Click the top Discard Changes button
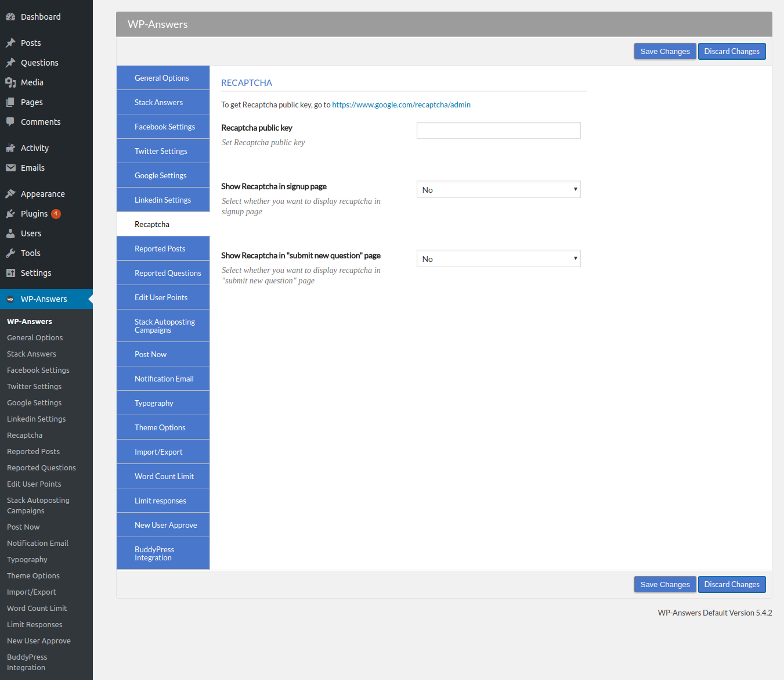The image size is (784, 680). 732,51
